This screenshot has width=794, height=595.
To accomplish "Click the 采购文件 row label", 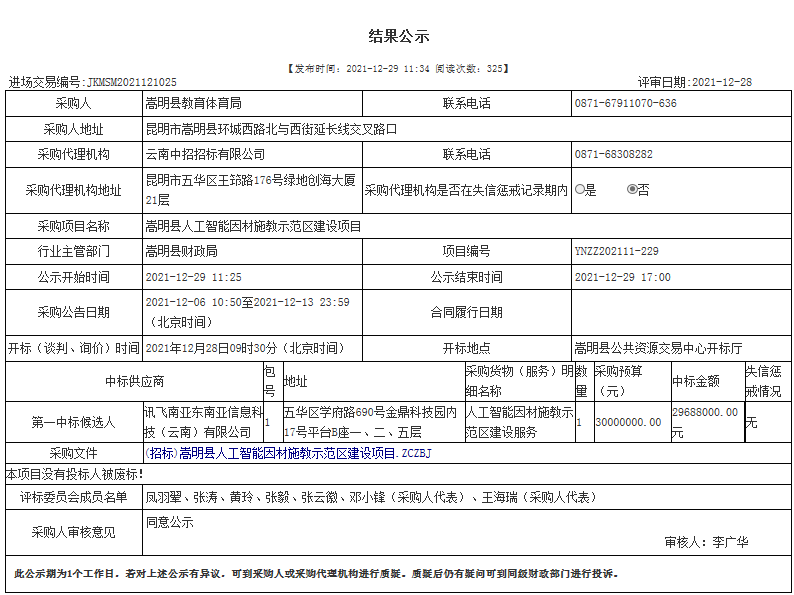I will point(74,453).
